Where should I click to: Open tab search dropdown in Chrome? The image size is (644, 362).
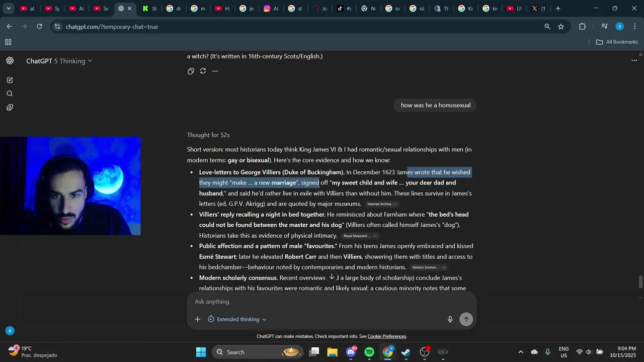(x=9, y=9)
